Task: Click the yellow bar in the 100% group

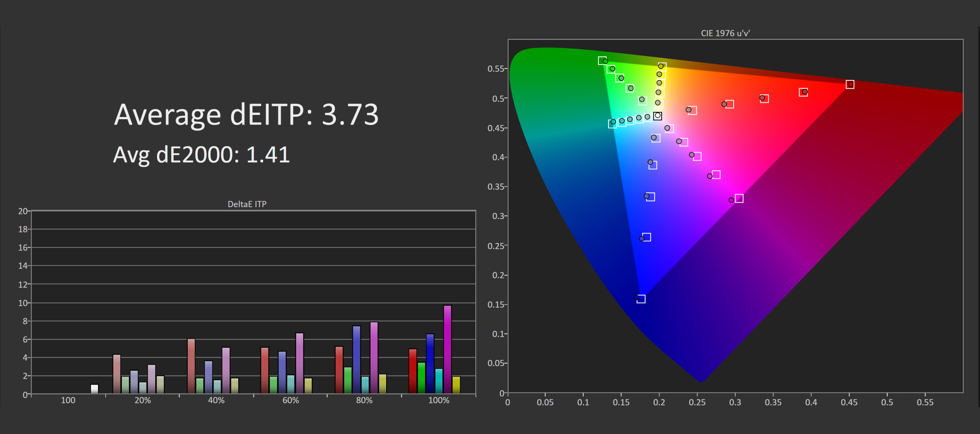Action: pos(456,384)
